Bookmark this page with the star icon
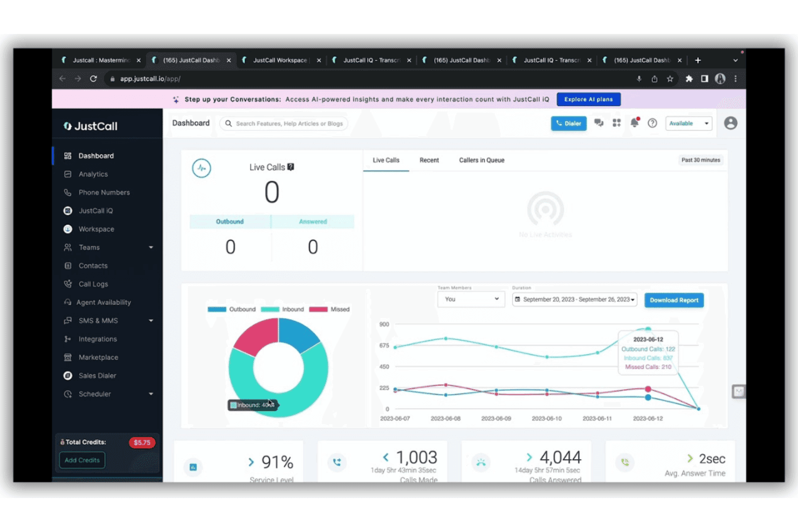The width and height of the screenshot is (798, 532). tap(670, 79)
